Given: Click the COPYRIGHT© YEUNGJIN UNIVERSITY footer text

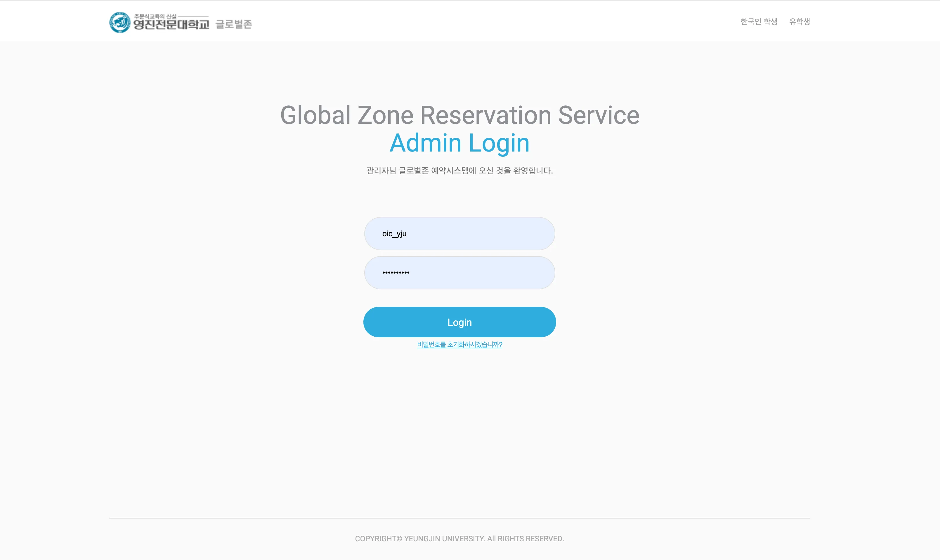Looking at the screenshot, I should (x=420, y=538).
